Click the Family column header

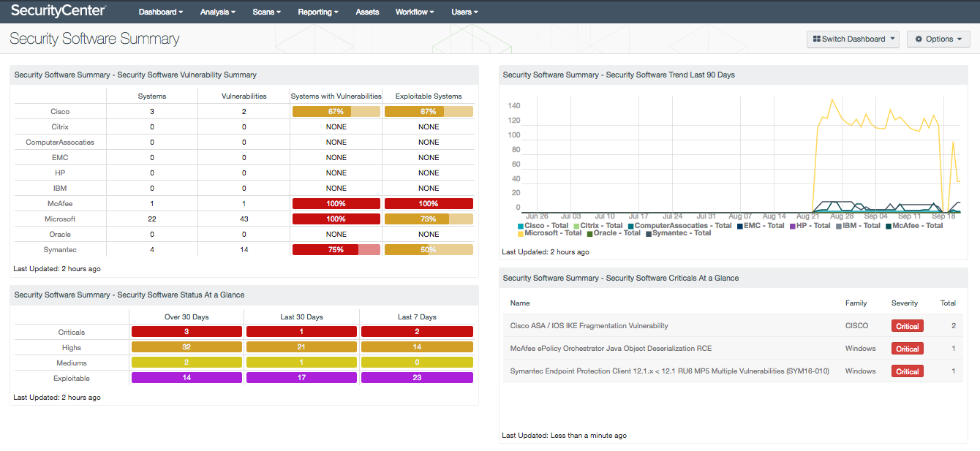[x=856, y=303]
